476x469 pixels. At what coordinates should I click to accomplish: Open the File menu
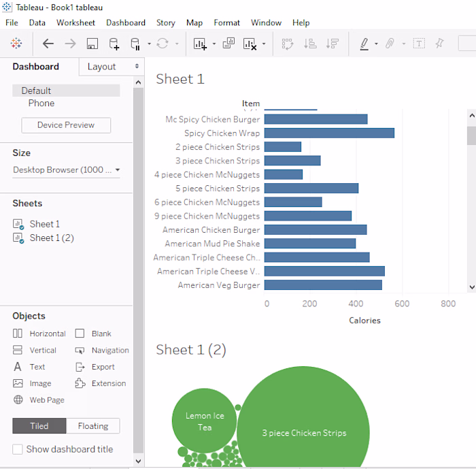[x=12, y=22]
